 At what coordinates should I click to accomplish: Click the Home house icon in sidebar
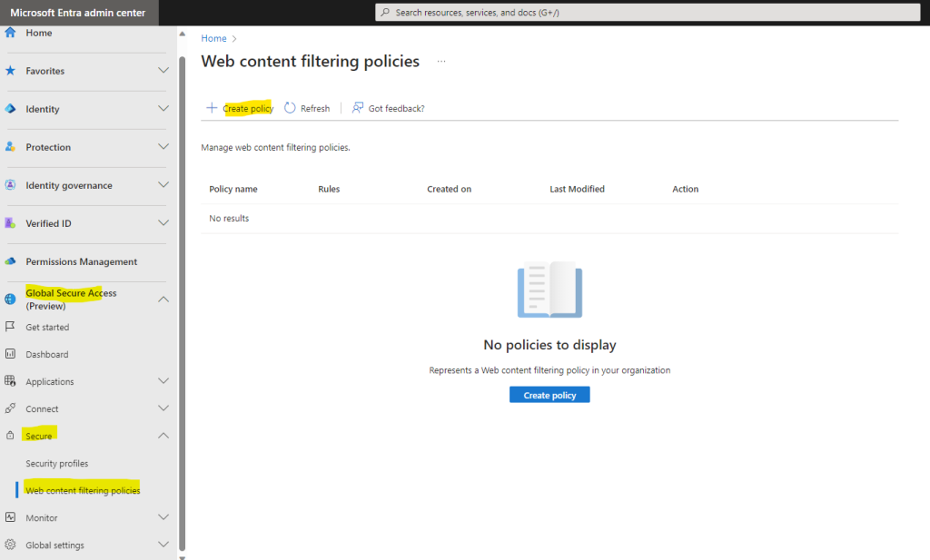10,33
